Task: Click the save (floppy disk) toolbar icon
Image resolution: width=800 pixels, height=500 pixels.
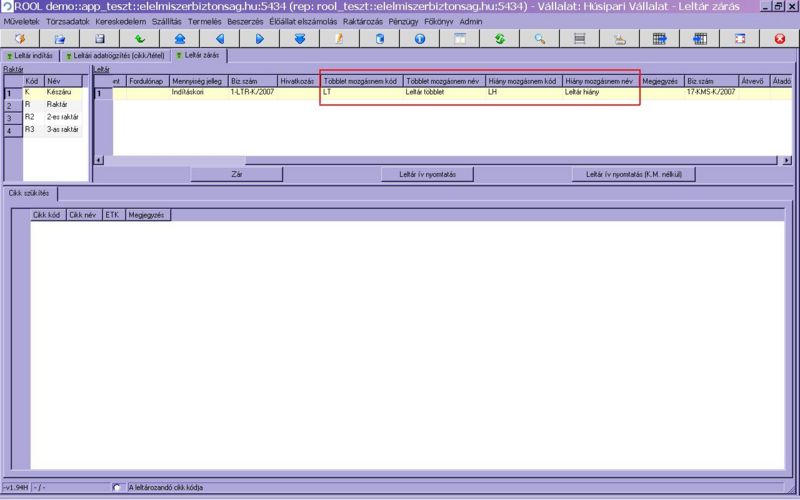Action: 100,39
